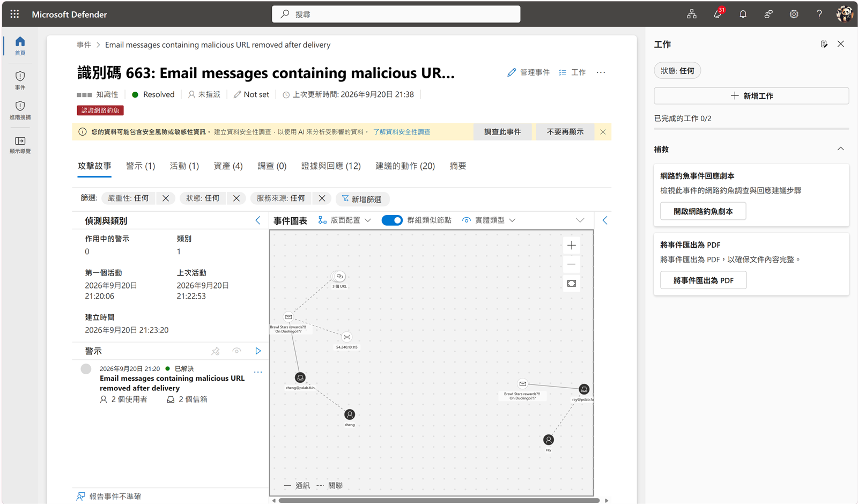858x504 pixels.
Task: Open the app launcher waffle icon
Action: coord(14,14)
